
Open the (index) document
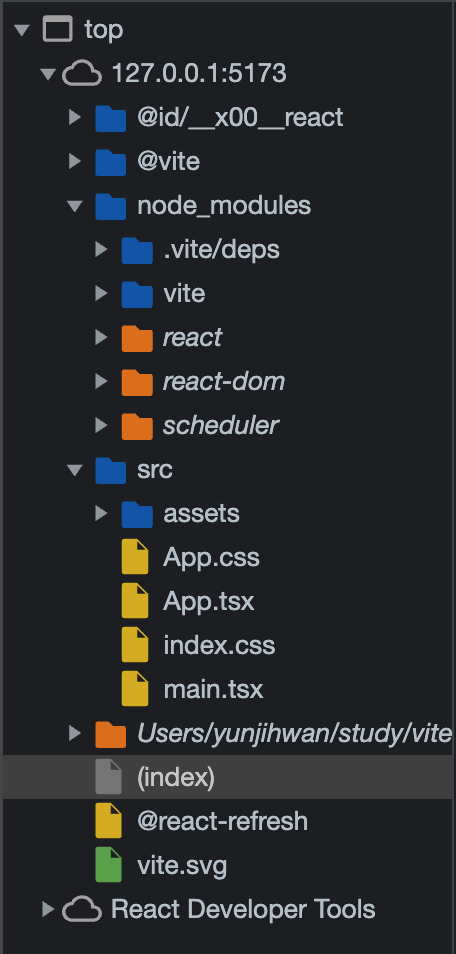(176, 778)
